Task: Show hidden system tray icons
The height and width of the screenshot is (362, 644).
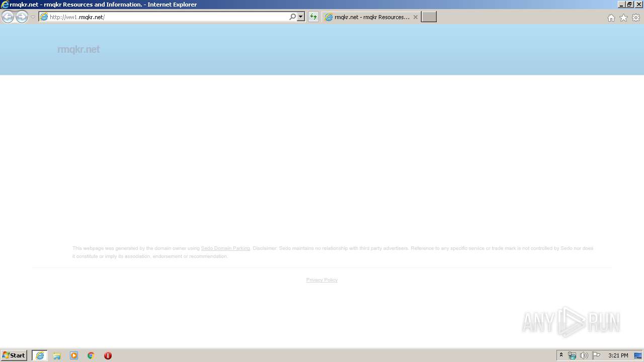Action: 561,355
